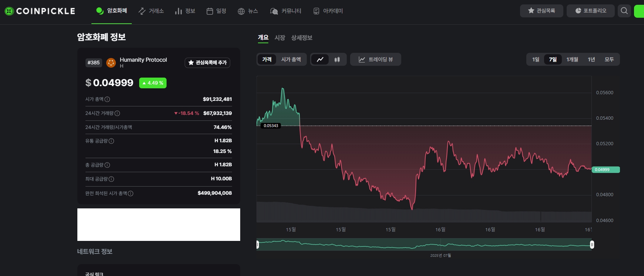Image resolution: width=644 pixels, height=276 pixels.
Task: Click the 18.25 % circulating percentage
Action: click(222, 151)
